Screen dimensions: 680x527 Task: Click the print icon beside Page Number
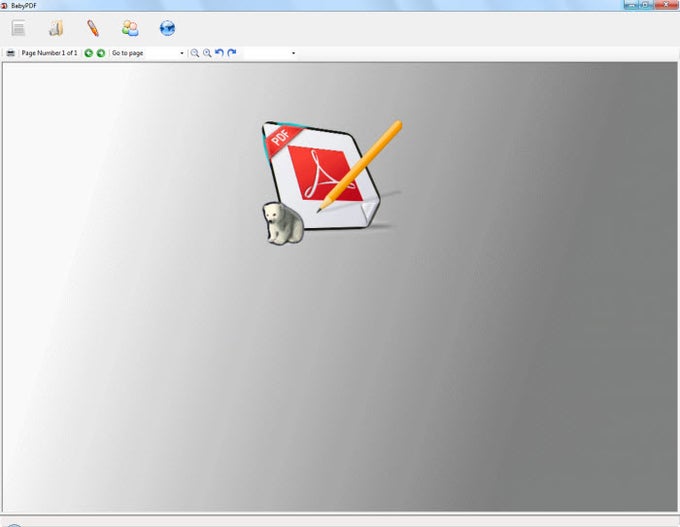click(x=11, y=53)
